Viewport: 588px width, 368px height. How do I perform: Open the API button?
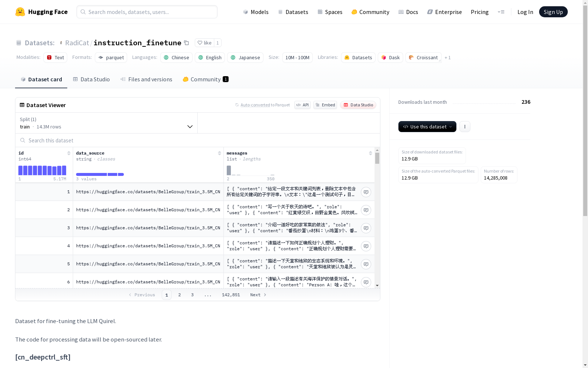coord(302,105)
